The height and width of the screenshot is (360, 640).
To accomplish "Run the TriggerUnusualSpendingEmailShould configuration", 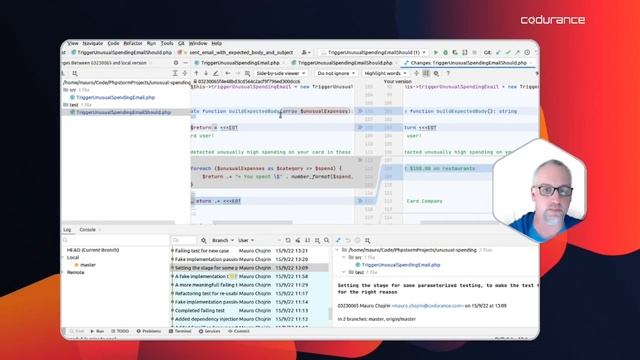I will 436,52.
